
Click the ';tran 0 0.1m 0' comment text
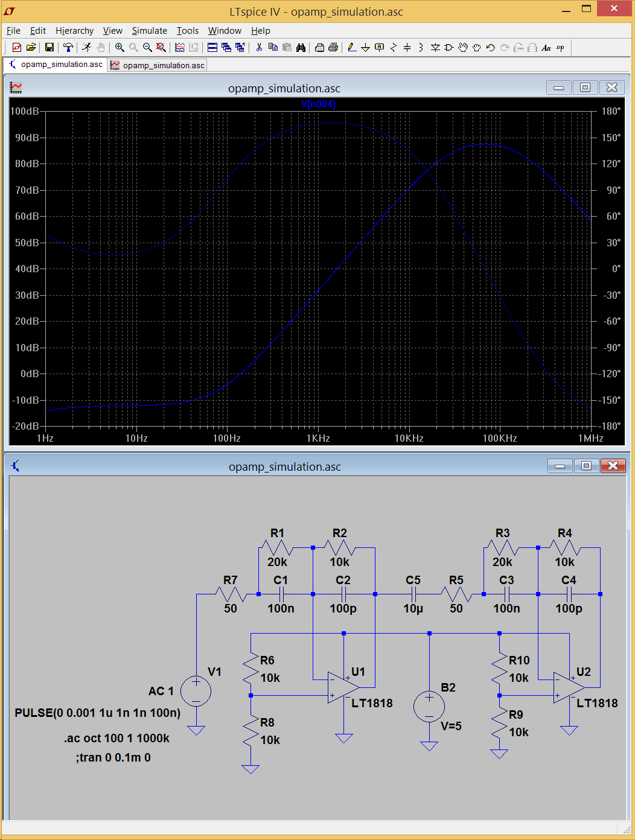(113, 757)
